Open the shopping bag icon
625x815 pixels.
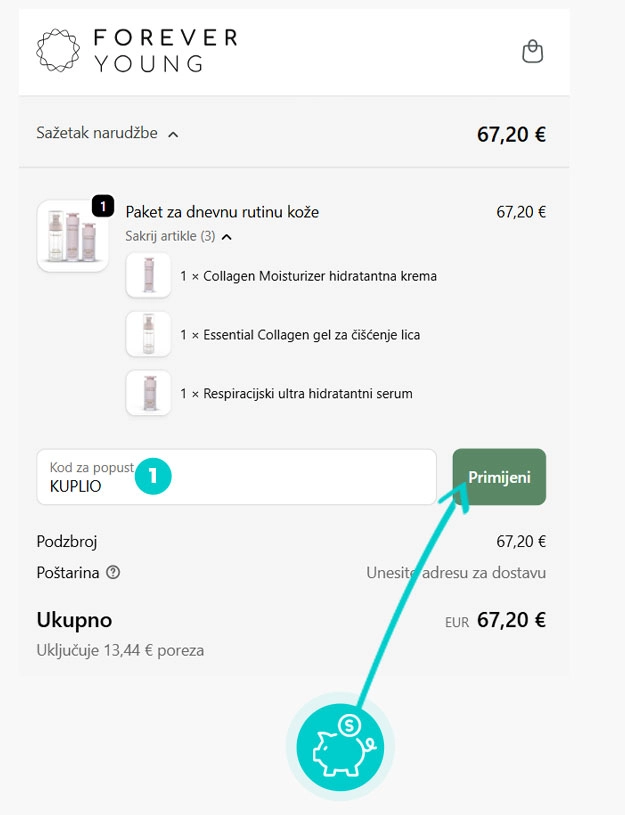click(x=533, y=50)
